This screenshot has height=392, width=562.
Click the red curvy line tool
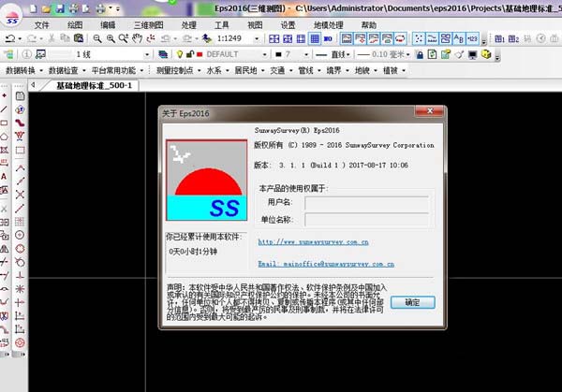(x=20, y=123)
